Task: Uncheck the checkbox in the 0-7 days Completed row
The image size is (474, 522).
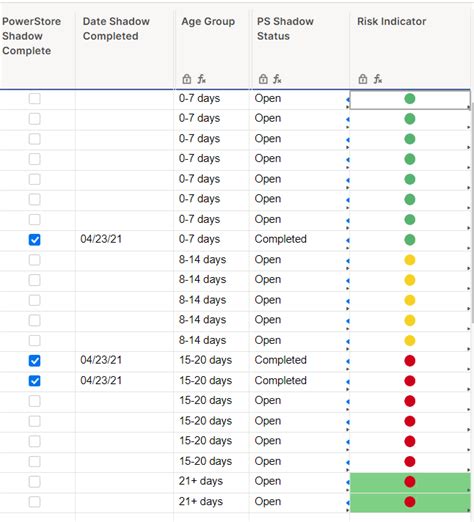Action: pos(35,240)
